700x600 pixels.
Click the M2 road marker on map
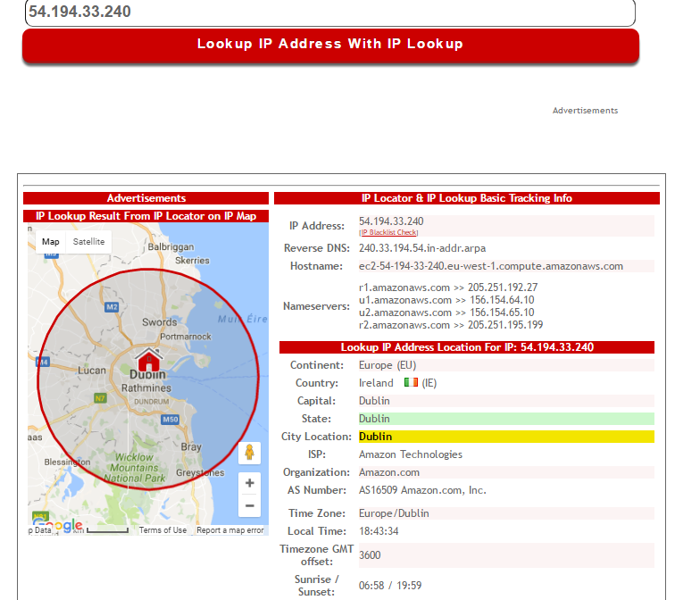(x=112, y=307)
